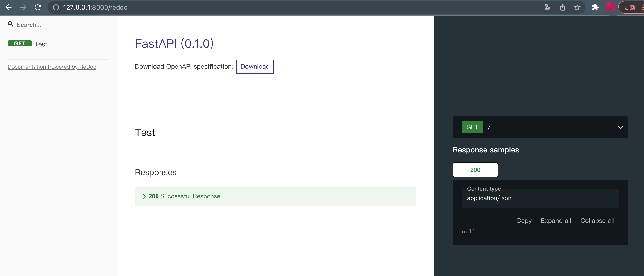Viewport: 644px width, 276px height.
Task: Click the Download specification button
Action: coord(255,67)
